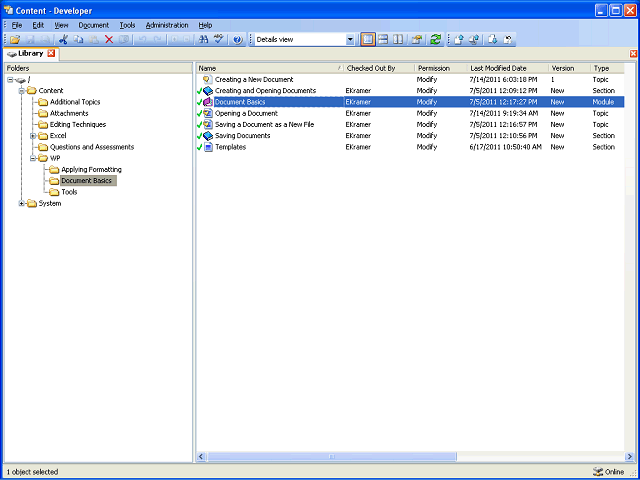Open the Tools menu
Image resolution: width=640 pixels, height=480 pixels.
point(127,25)
